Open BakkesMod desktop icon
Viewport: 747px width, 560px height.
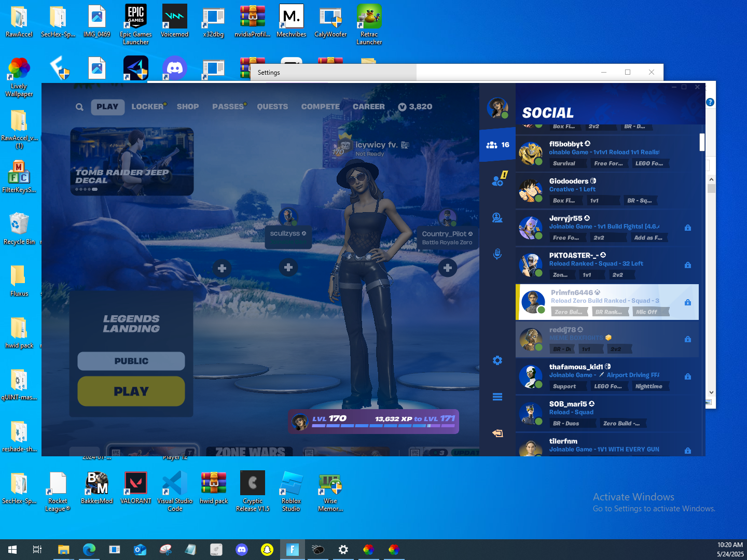coord(97,487)
